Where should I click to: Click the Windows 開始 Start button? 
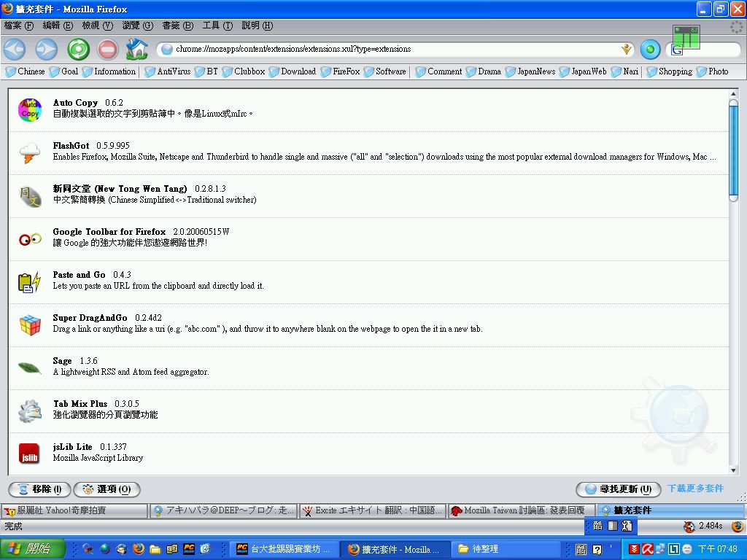point(33,549)
